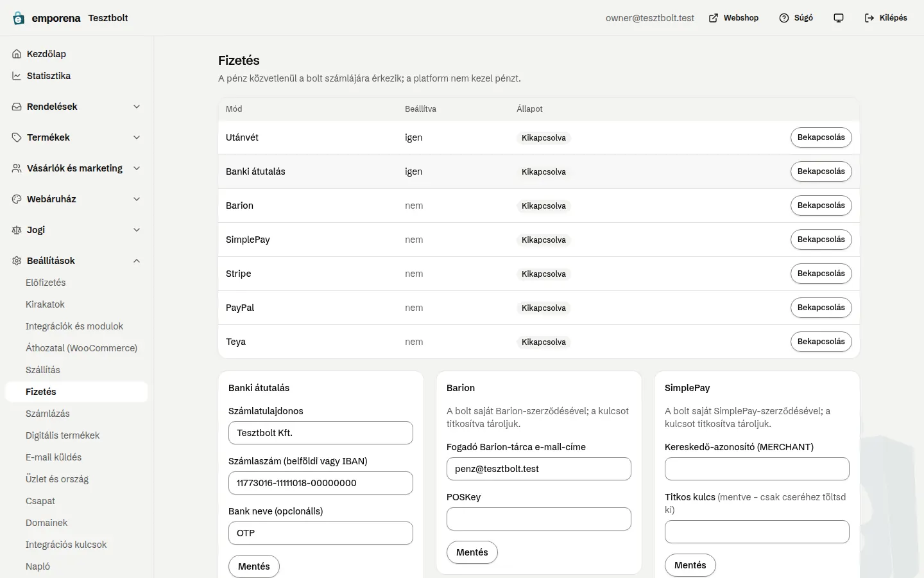Click the emporena shopping bag logo
This screenshot has height=578, width=924.
pyautogui.click(x=19, y=18)
